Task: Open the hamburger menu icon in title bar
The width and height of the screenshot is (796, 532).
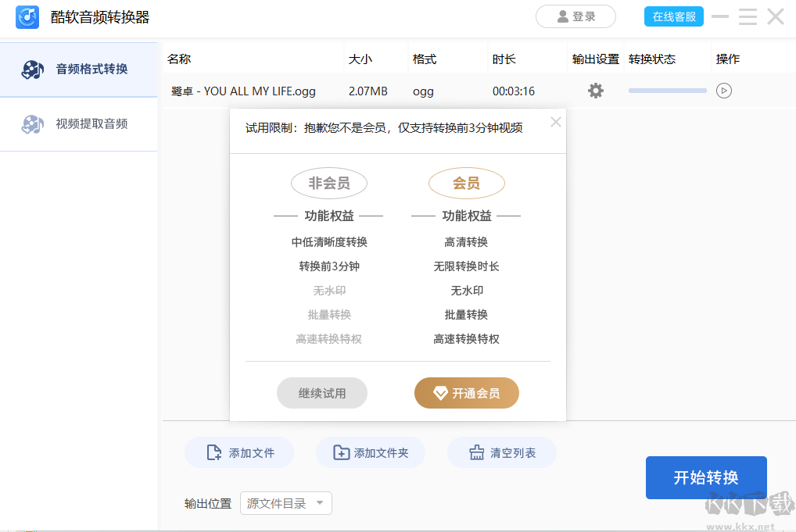Action: pos(748,16)
